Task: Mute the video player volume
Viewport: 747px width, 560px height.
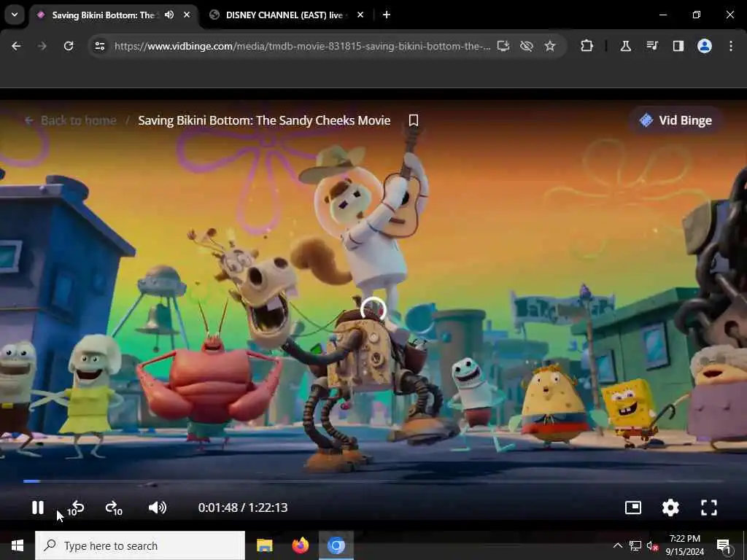Action: (158, 507)
